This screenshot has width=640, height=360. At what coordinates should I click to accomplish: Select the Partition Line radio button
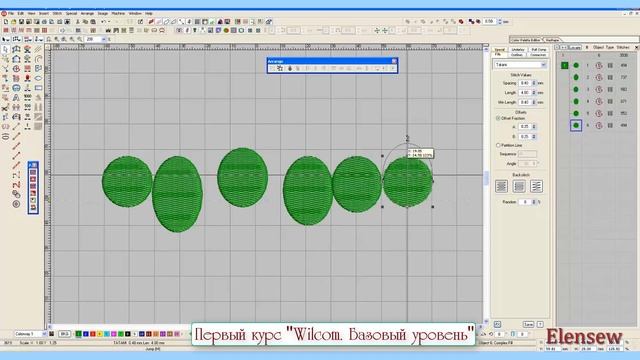pos(498,145)
